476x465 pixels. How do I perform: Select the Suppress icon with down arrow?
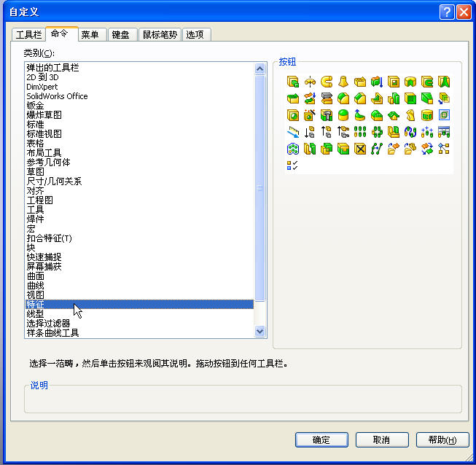point(310,132)
